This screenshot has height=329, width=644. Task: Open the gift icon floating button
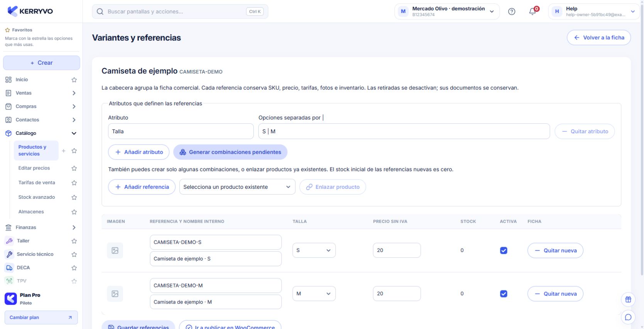(x=628, y=299)
